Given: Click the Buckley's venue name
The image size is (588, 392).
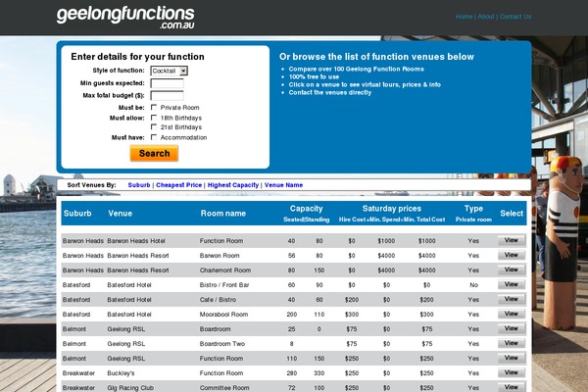Looking at the screenshot, I should 121,373.
